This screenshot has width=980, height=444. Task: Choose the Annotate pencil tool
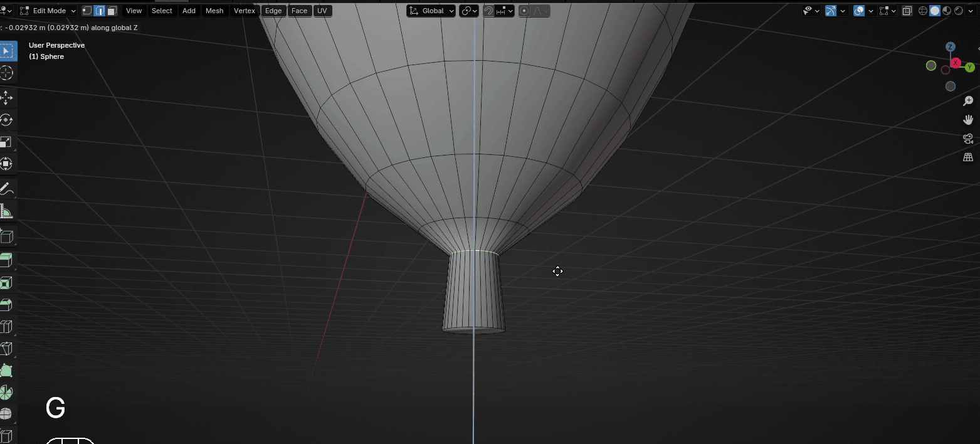[6, 188]
